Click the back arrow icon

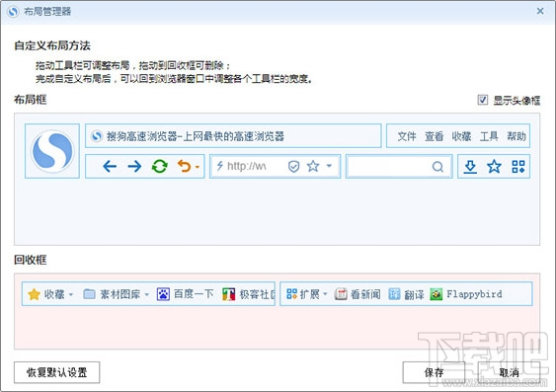(x=110, y=166)
